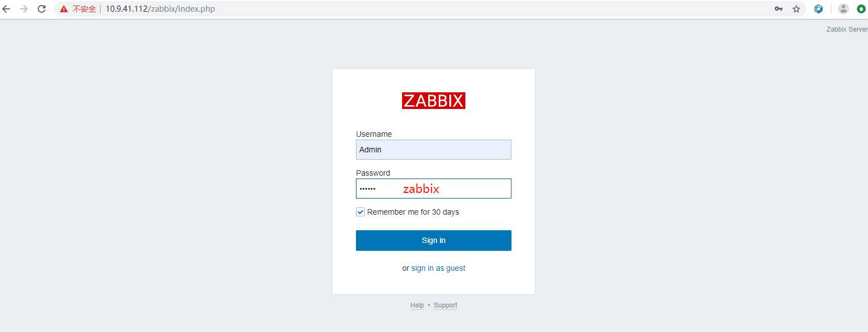Image resolution: width=868 pixels, height=332 pixels.
Task: Click the Username label text above the field
Action: (374, 134)
